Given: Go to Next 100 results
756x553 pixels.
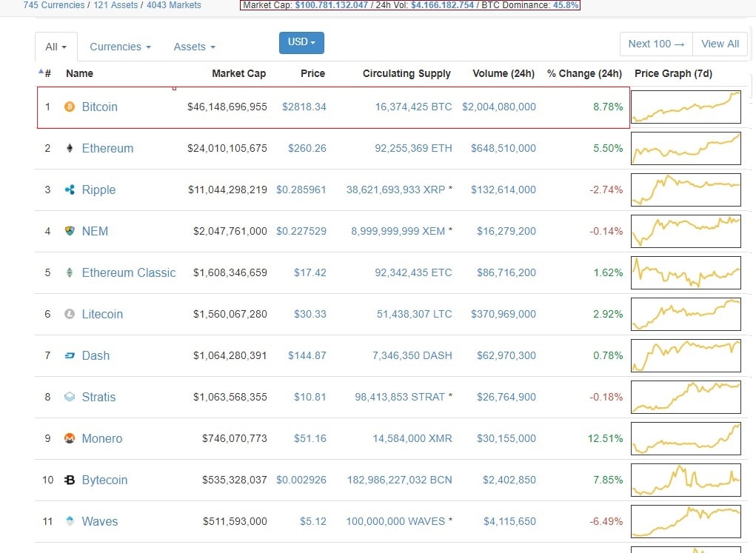Looking at the screenshot, I should pos(656,44).
